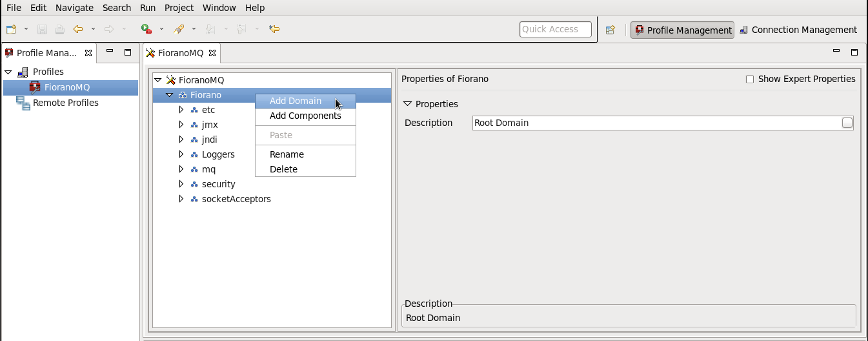
Task: Click the New wizard toolbar icon
Action: pos(11,29)
